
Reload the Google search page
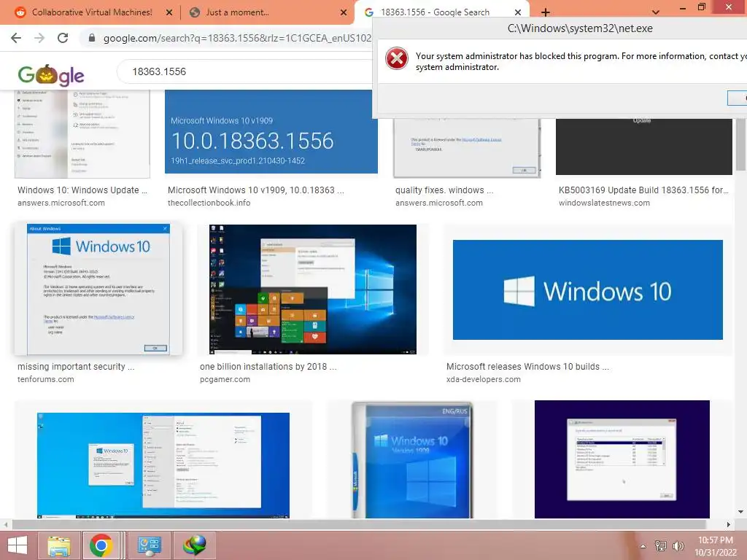[63, 38]
